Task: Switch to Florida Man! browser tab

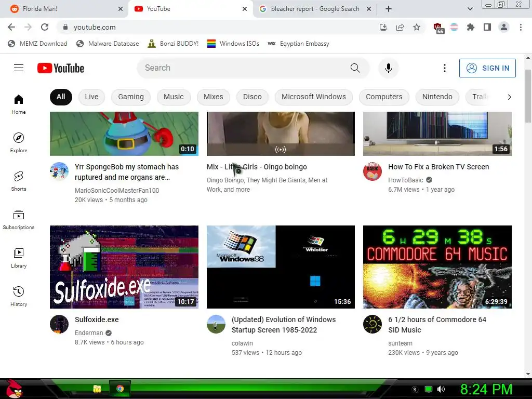Action: tap(64, 9)
